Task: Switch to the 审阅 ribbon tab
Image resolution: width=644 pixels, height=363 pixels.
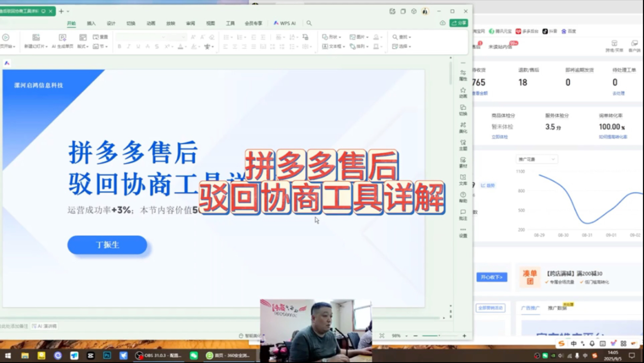Action: click(x=190, y=23)
